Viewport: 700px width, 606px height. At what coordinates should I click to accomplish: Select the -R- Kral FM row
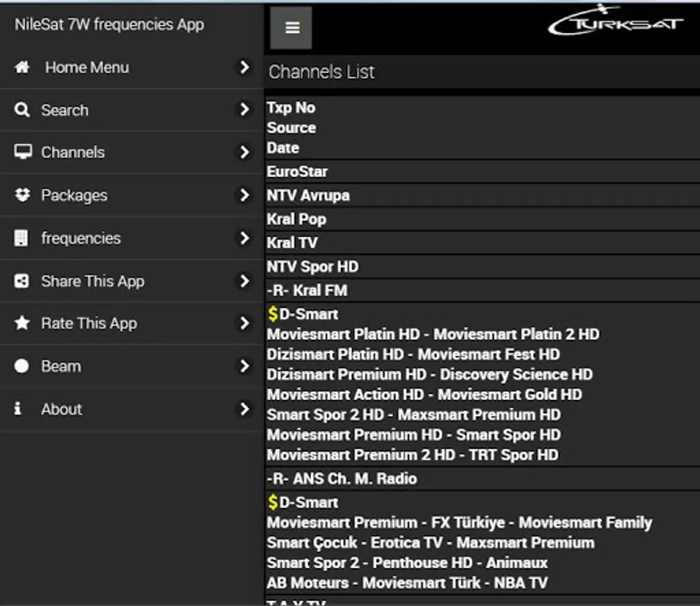pos(483,290)
